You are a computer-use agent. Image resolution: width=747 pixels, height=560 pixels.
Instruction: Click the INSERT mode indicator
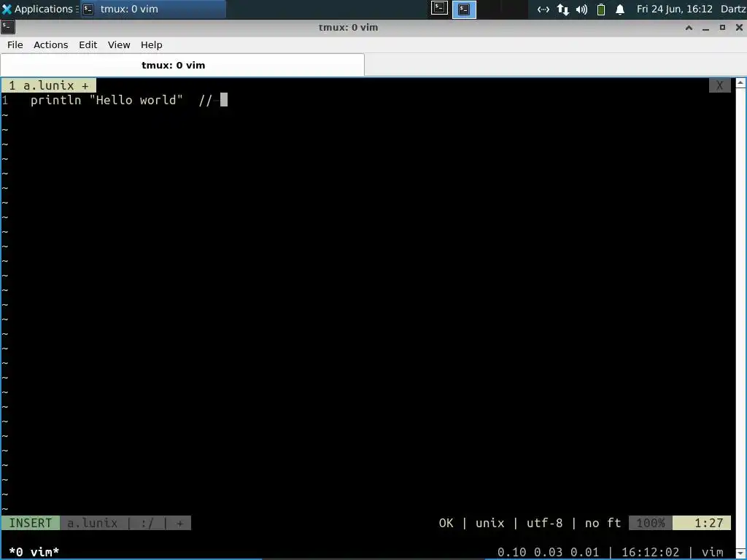[31, 523]
